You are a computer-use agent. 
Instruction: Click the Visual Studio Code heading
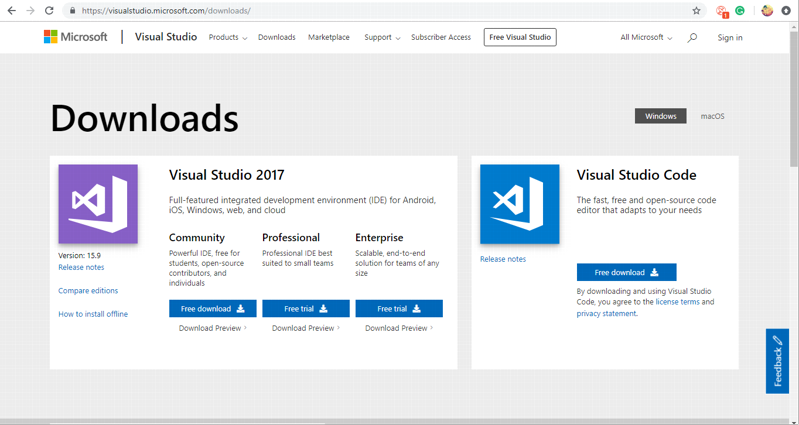tap(636, 175)
